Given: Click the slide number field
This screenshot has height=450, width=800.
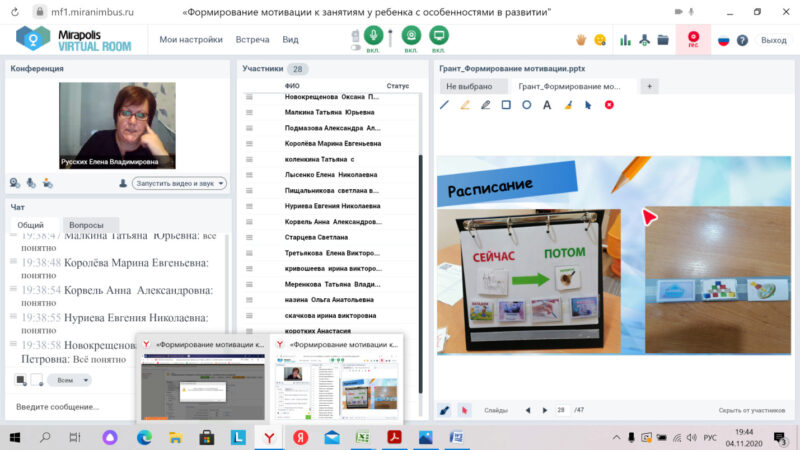Looking at the screenshot, I should click(x=562, y=410).
